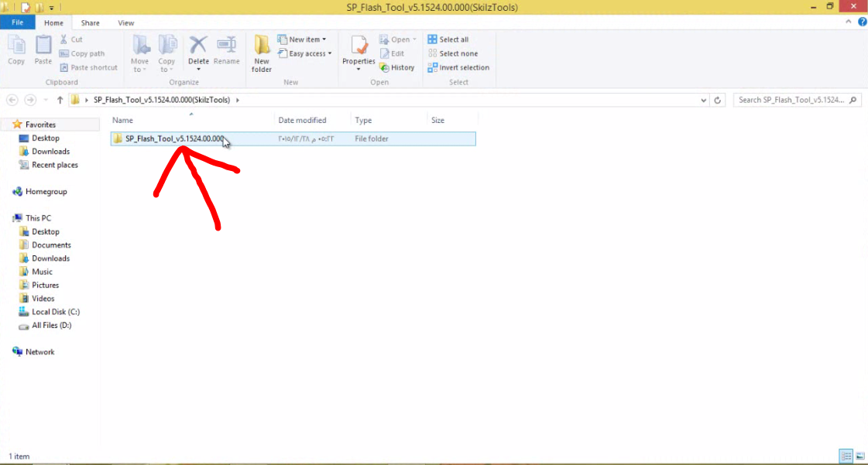The image size is (868, 465).
Task: Click History in the Open group
Action: [397, 67]
